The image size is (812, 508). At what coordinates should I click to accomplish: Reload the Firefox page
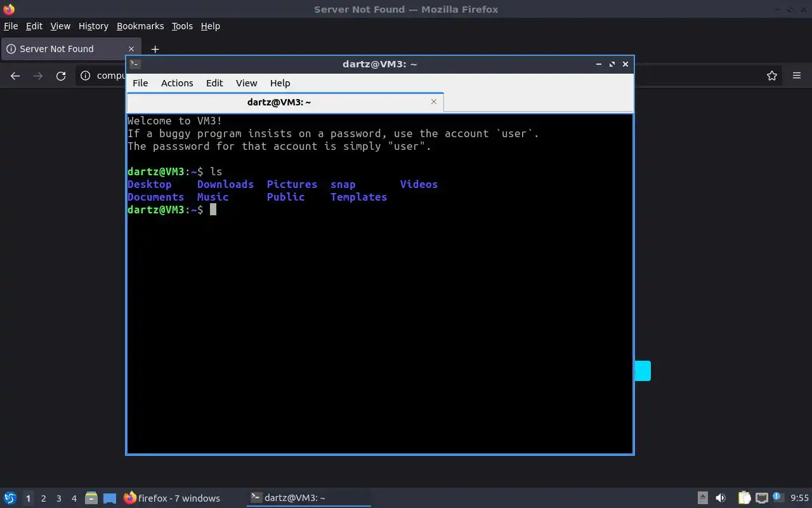coord(61,76)
